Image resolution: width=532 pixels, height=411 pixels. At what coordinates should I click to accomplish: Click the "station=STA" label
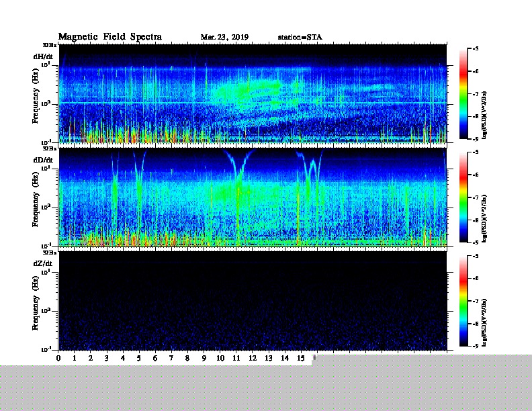coord(300,37)
